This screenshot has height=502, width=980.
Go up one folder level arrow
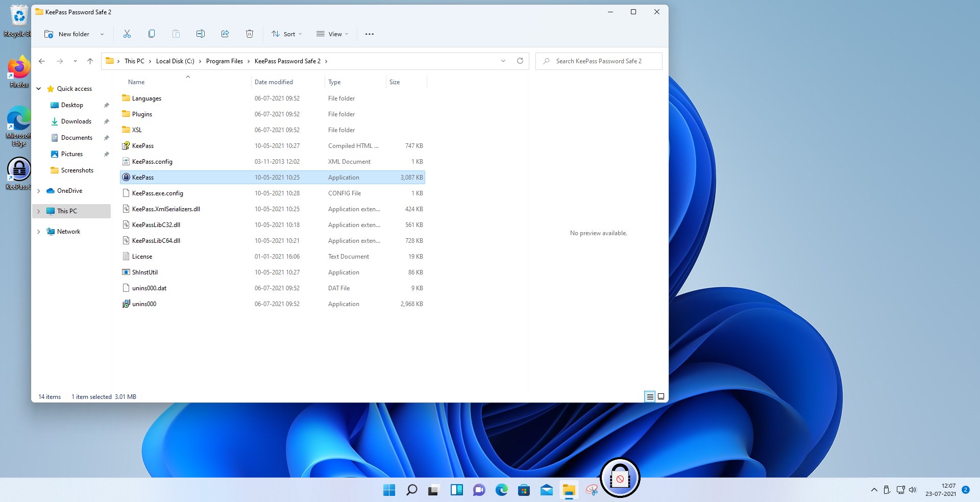pyautogui.click(x=90, y=61)
